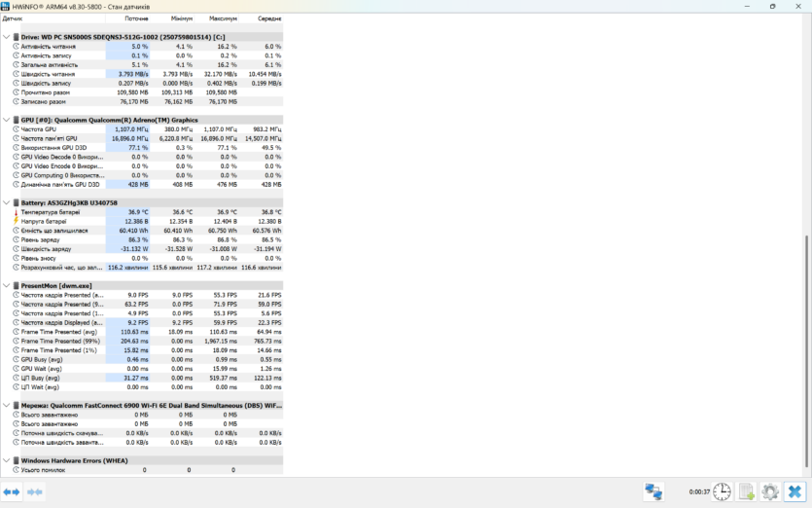Image resolution: width=812 pixels, height=508 pixels.
Task: Click the Максимум column header
Action: coord(217,18)
